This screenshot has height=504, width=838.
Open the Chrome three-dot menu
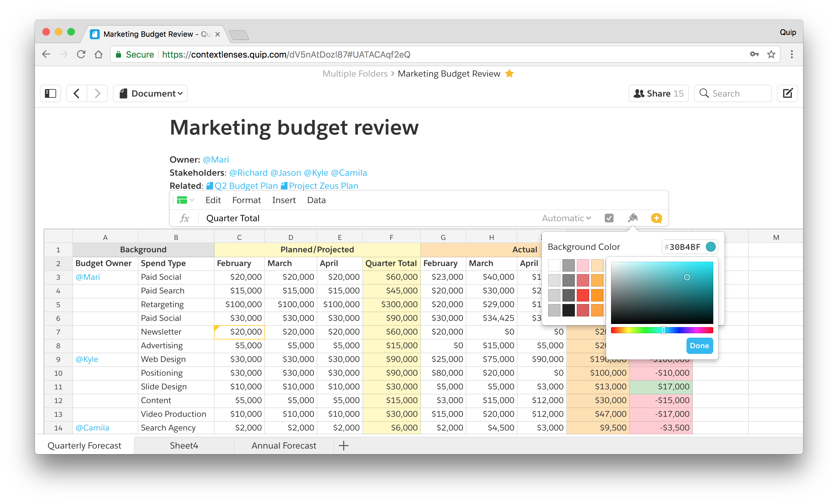click(x=792, y=54)
